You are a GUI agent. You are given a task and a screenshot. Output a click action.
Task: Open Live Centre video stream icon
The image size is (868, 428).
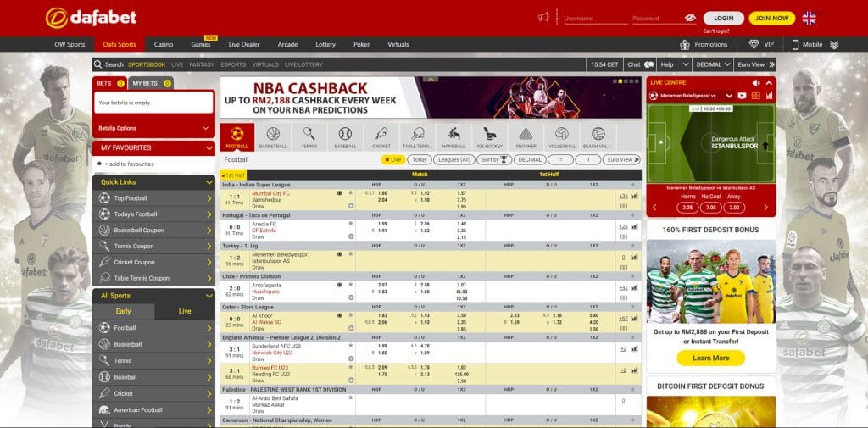[x=743, y=96]
